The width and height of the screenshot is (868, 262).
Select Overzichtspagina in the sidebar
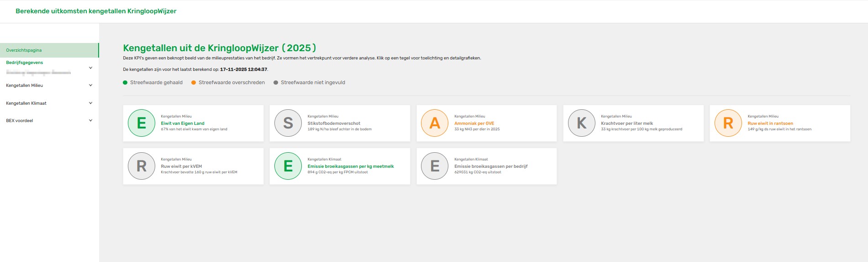pyautogui.click(x=24, y=50)
